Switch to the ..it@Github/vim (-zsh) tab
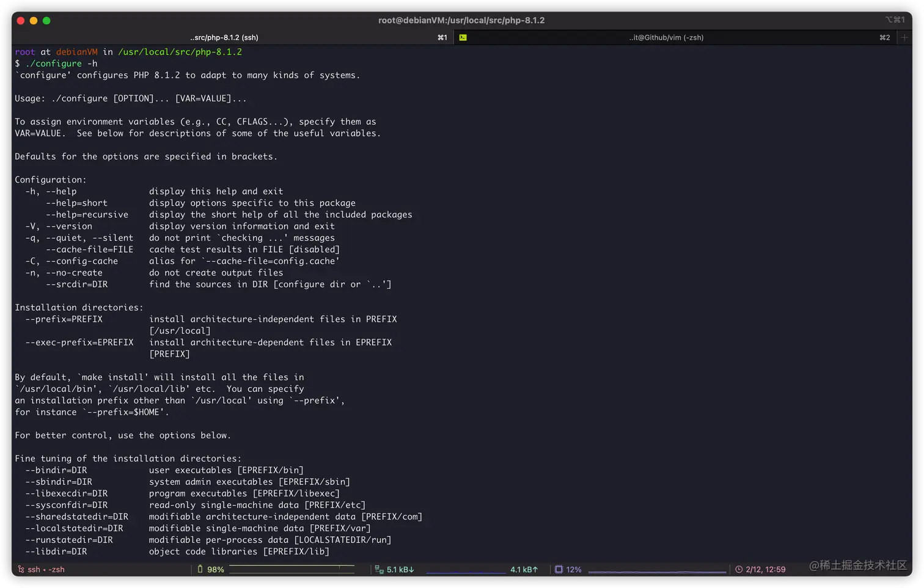Image resolution: width=924 pixels, height=588 pixels. click(x=675, y=37)
